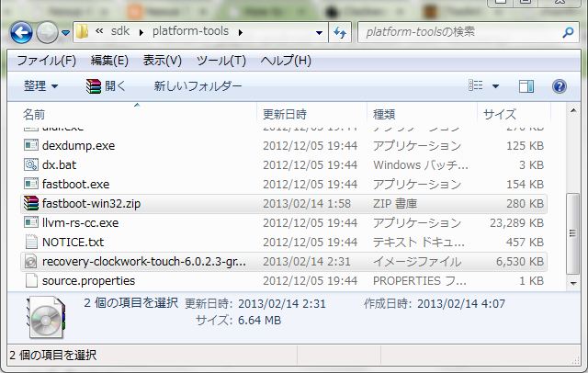The width and height of the screenshot is (588, 373).
Task: Select the dx.bat batch file icon
Action: click(x=31, y=164)
